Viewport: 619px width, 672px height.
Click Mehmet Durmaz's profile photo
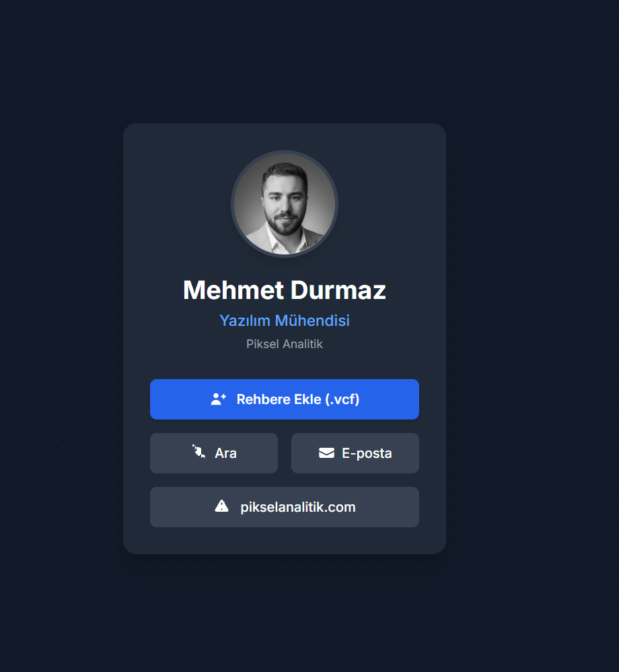click(284, 203)
